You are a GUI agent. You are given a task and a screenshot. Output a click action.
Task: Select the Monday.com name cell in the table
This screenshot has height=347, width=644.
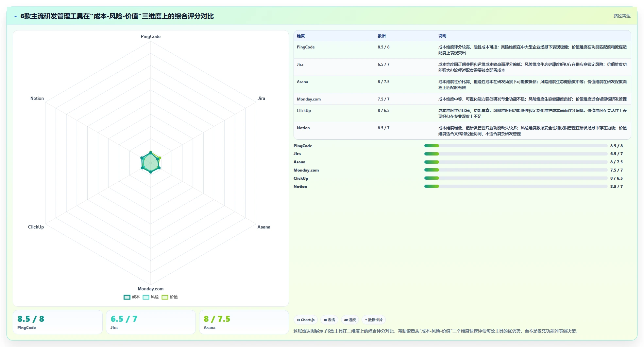[309, 99]
